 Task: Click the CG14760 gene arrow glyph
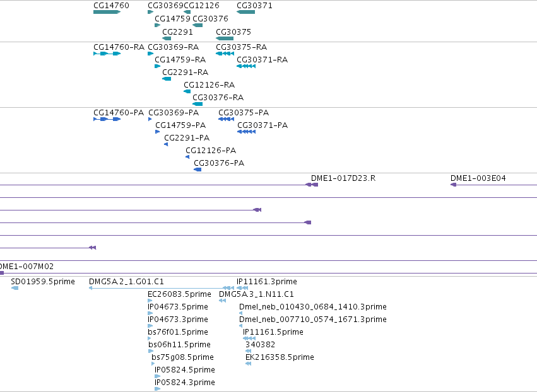pos(107,12)
